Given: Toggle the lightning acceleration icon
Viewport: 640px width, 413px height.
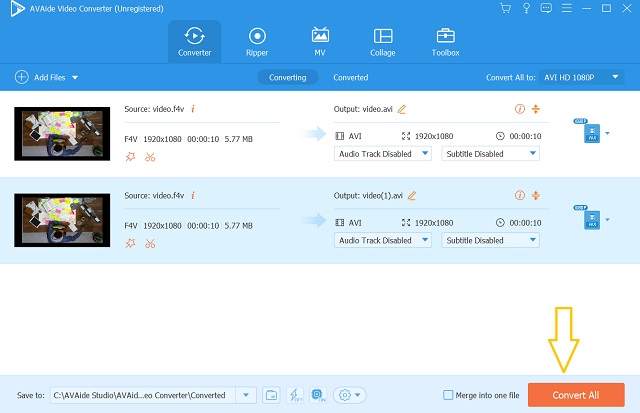Looking at the screenshot, I should click(x=295, y=395).
